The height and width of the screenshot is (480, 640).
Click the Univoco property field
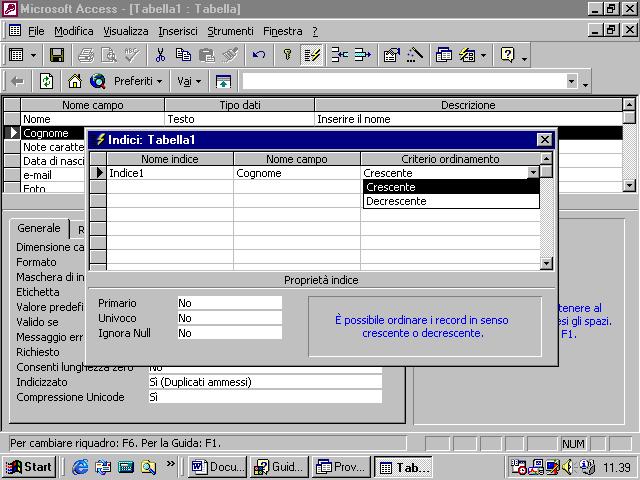point(230,318)
